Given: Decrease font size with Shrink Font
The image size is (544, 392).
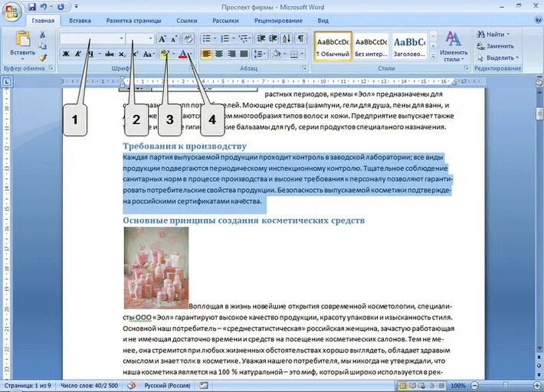Looking at the screenshot, I should pos(174,39).
